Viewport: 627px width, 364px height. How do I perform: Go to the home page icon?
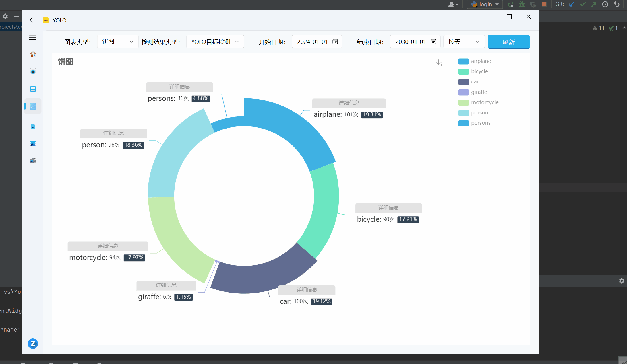[x=33, y=54]
